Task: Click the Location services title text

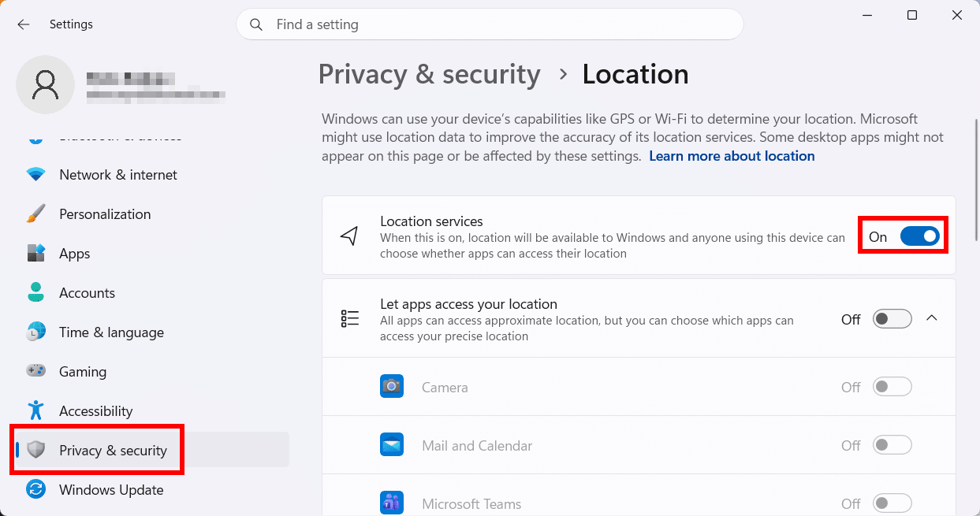Action: point(431,221)
